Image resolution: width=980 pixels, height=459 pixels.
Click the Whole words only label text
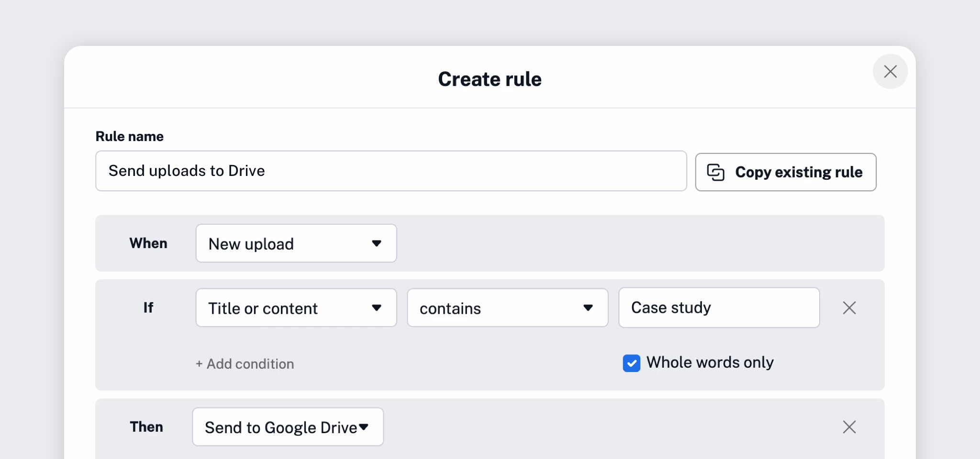pyautogui.click(x=710, y=362)
